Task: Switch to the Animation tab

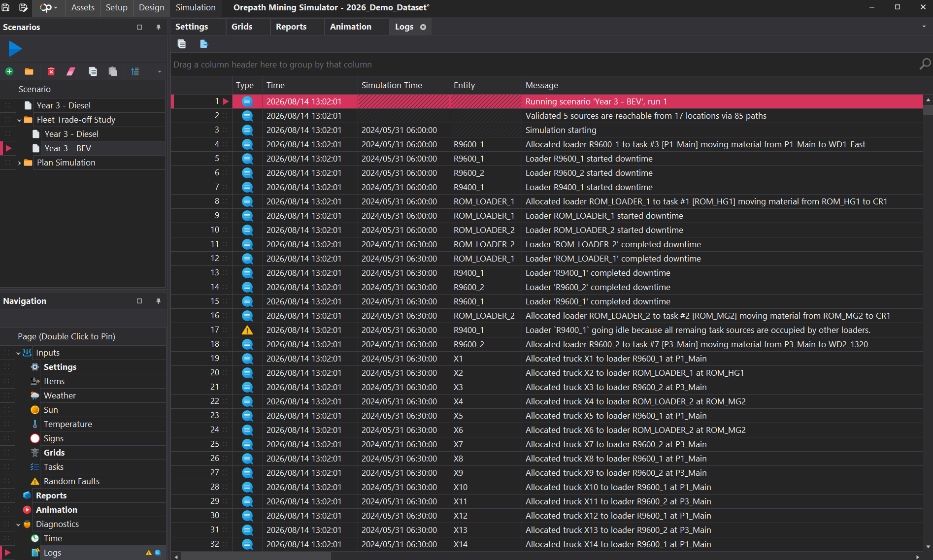Action: click(x=351, y=27)
